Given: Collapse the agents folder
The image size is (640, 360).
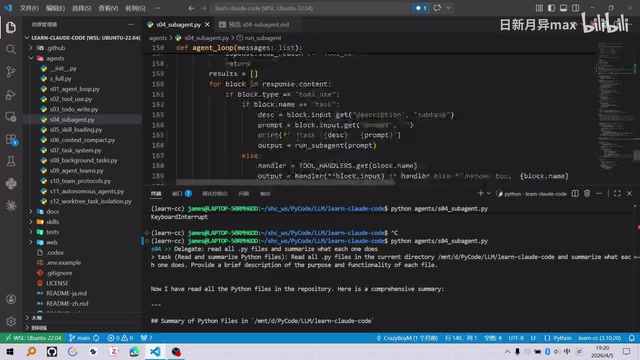Looking at the screenshot, I should click(x=31, y=58).
